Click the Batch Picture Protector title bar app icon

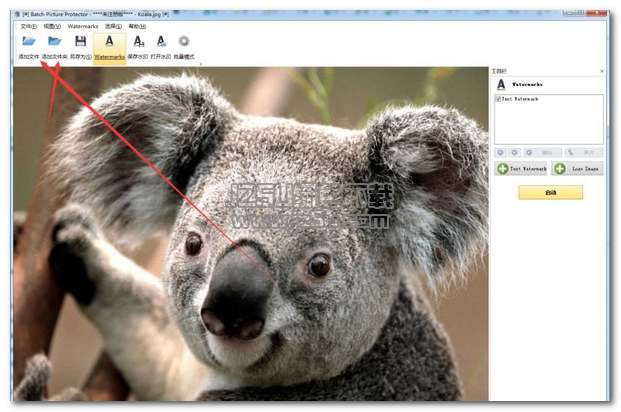[x=17, y=14]
